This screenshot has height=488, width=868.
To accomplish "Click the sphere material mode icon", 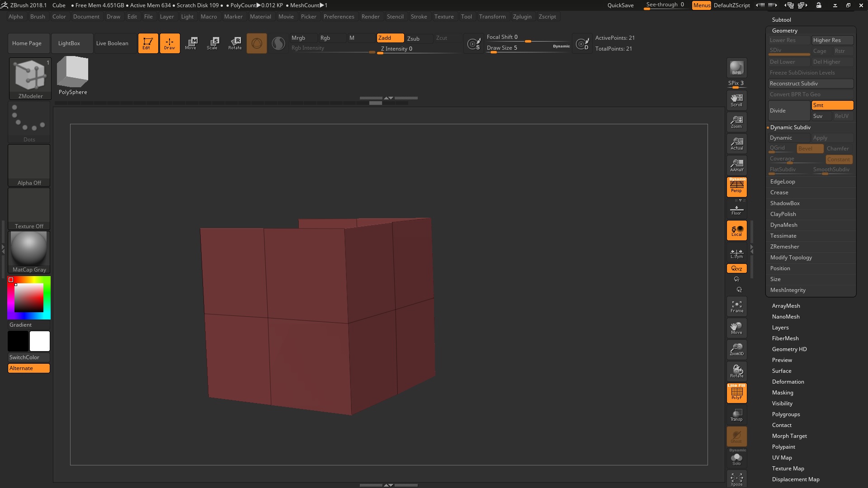I will click(278, 43).
